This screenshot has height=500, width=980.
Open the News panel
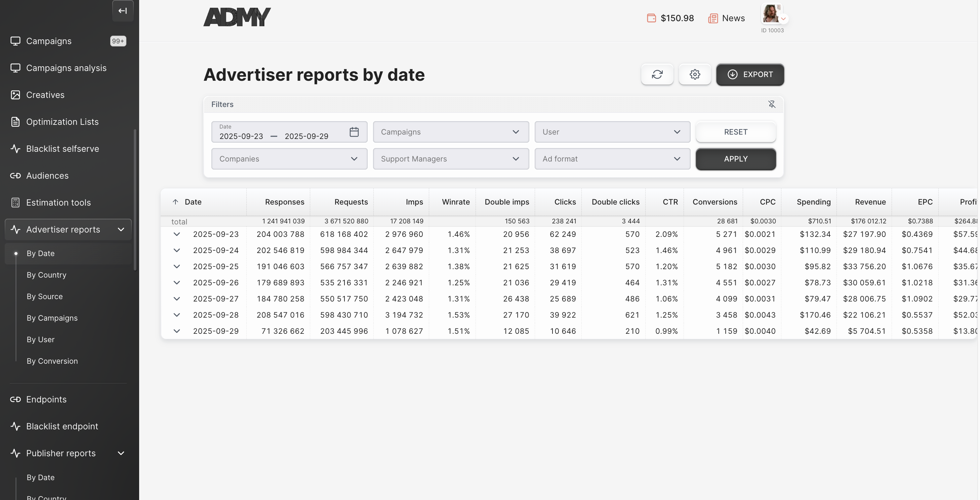point(726,18)
